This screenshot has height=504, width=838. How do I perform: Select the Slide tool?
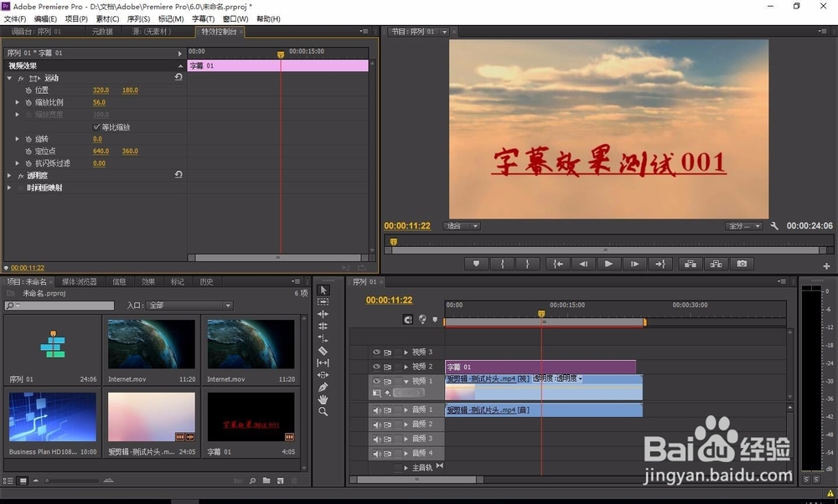pyautogui.click(x=323, y=375)
